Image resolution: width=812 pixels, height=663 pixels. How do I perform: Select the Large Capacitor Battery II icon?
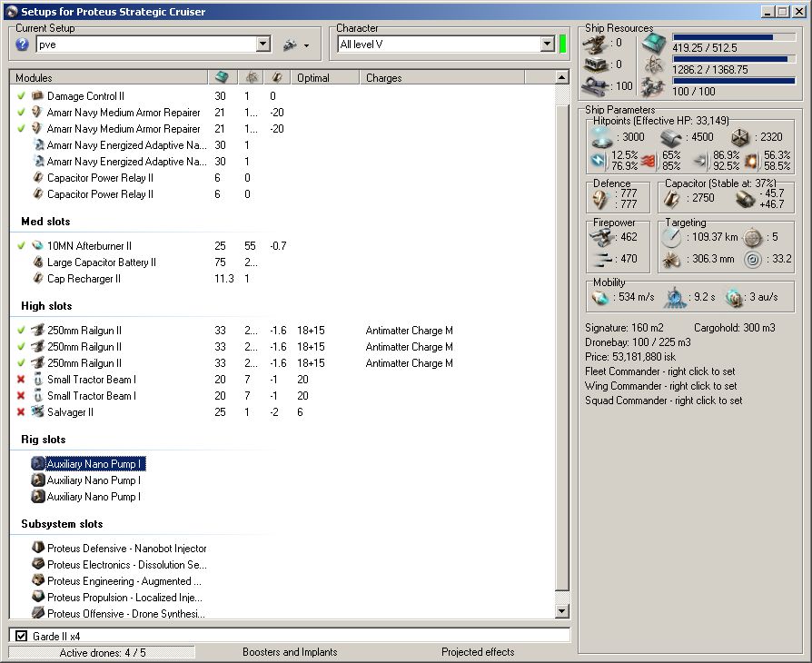[x=37, y=262]
